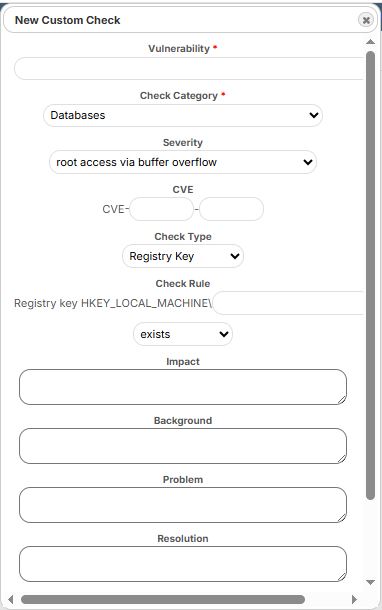Click the scroll left arrow icon
Image resolution: width=382 pixels, height=610 pixels.
11,599
